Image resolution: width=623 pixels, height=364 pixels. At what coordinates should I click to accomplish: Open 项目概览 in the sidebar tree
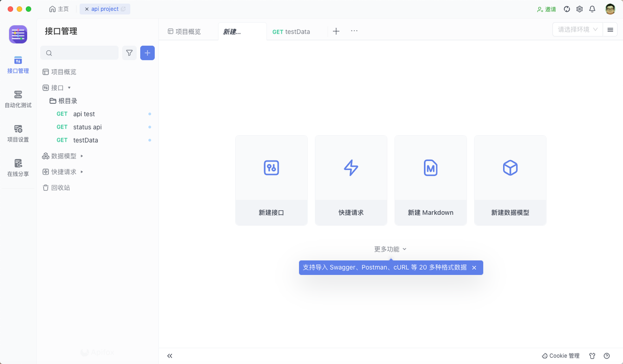(59, 72)
